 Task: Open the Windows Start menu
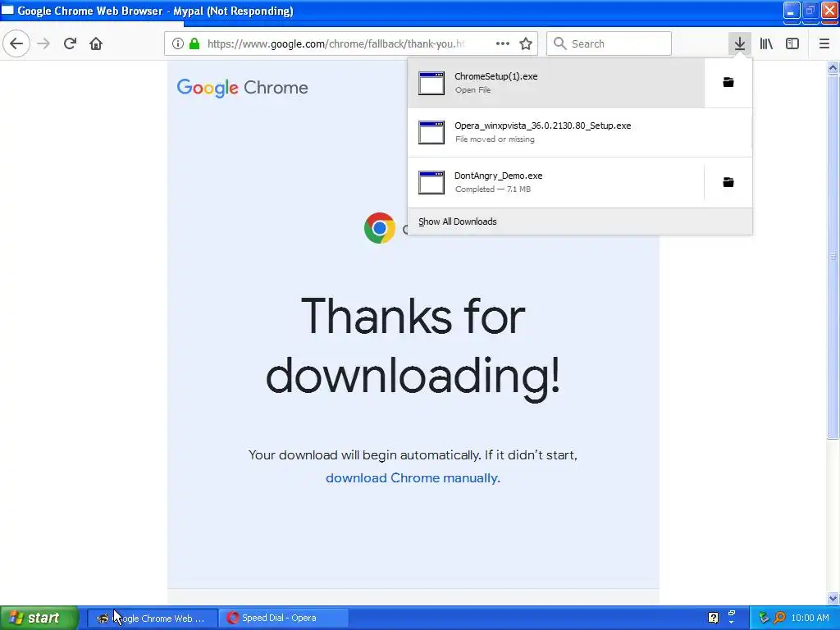[39, 618]
